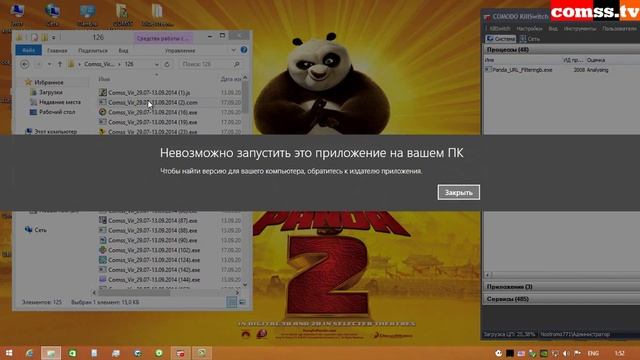Click the Explorer up-folder arrow

click(x=60, y=64)
